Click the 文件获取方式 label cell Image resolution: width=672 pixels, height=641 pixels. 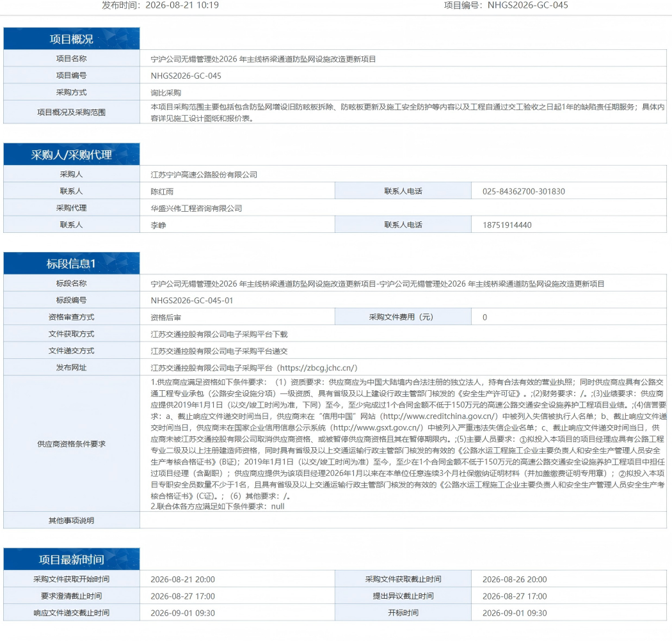pyautogui.click(x=72, y=334)
